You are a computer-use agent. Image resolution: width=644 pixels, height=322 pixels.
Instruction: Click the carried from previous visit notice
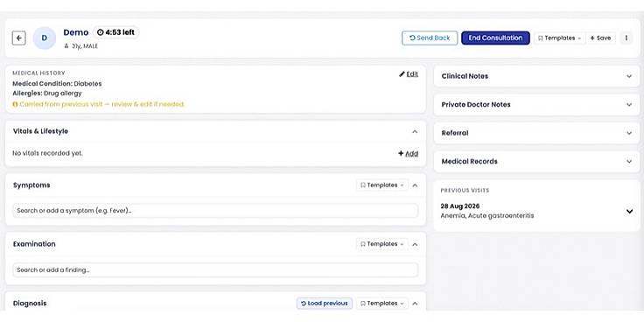point(99,104)
